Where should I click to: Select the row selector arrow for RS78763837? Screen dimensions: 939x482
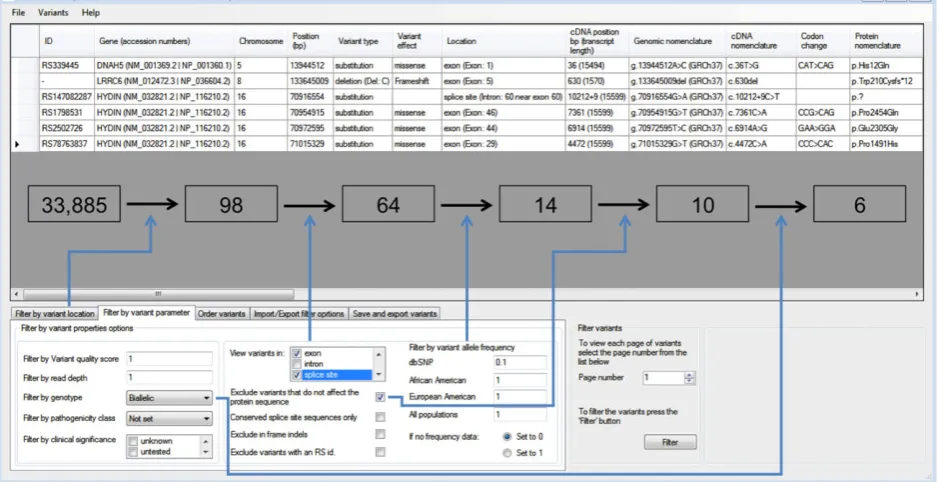(x=25, y=144)
